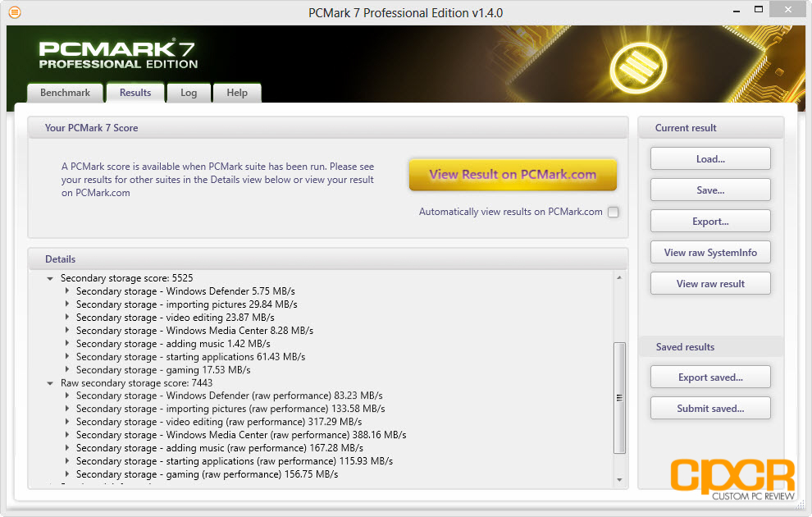This screenshot has width=812, height=517.
Task: Select video editing (raw performance) 317.29 MB/s row
Action: (219, 422)
